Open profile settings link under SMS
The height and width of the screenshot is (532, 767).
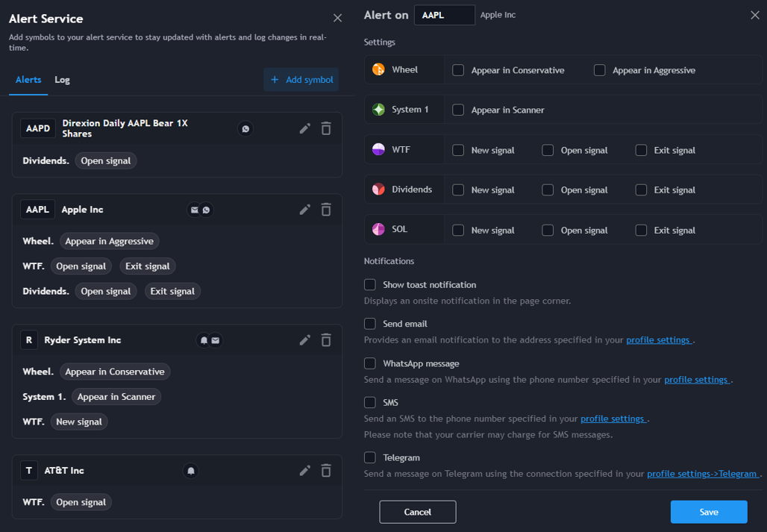[613, 419]
